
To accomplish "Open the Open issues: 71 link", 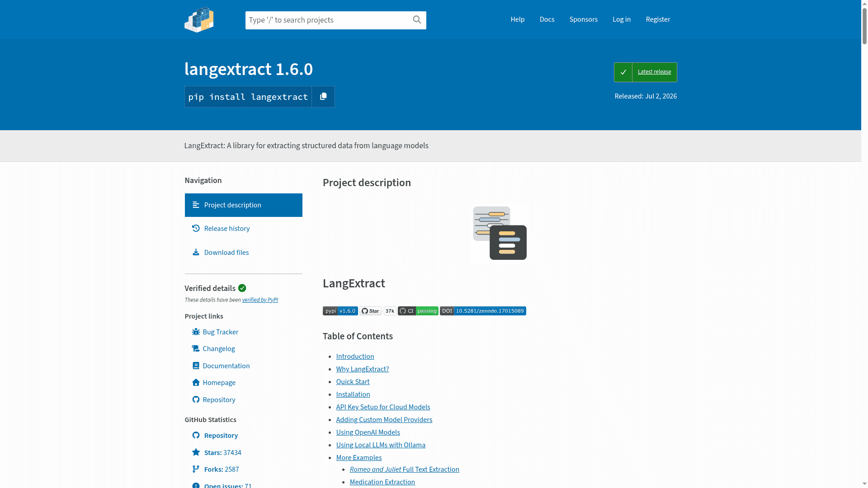I will click(228, 485).
